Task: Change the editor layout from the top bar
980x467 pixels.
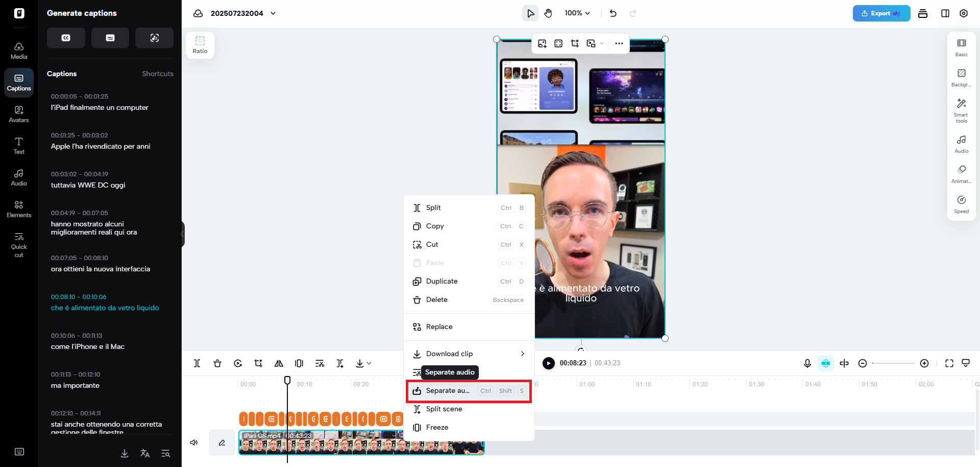Action: pyautogui.click(x=945, y=13)
